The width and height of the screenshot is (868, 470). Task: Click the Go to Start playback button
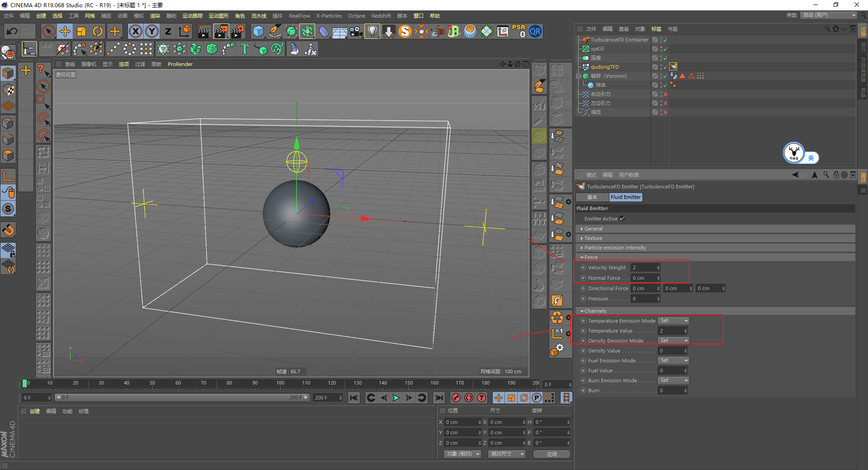[x=354, y=398]
